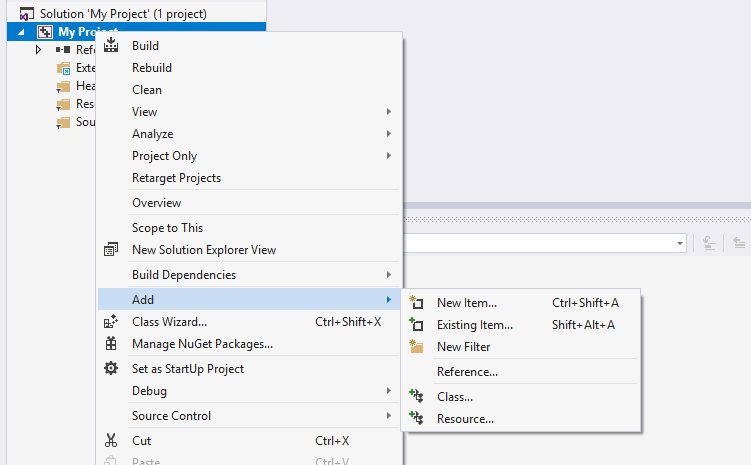Click the New Item icon in Add submenu

(417, 303)
